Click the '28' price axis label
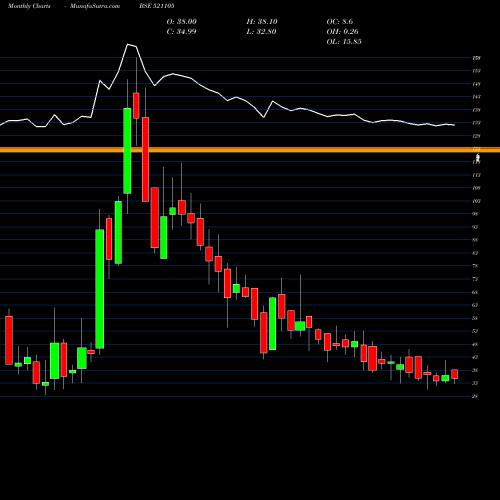The width and height of the screenshot is (500, 500). 475,396
